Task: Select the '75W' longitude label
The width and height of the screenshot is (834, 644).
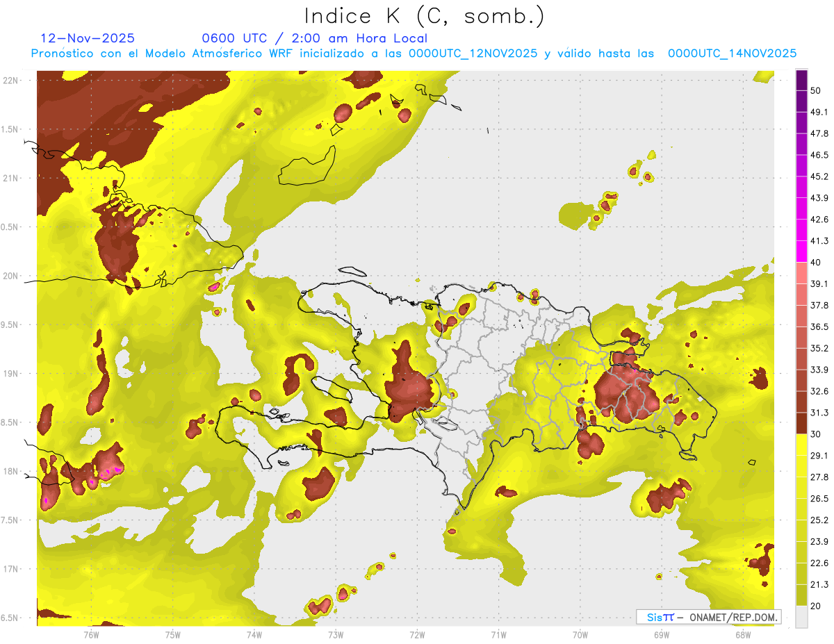Action: pos(173,634)
